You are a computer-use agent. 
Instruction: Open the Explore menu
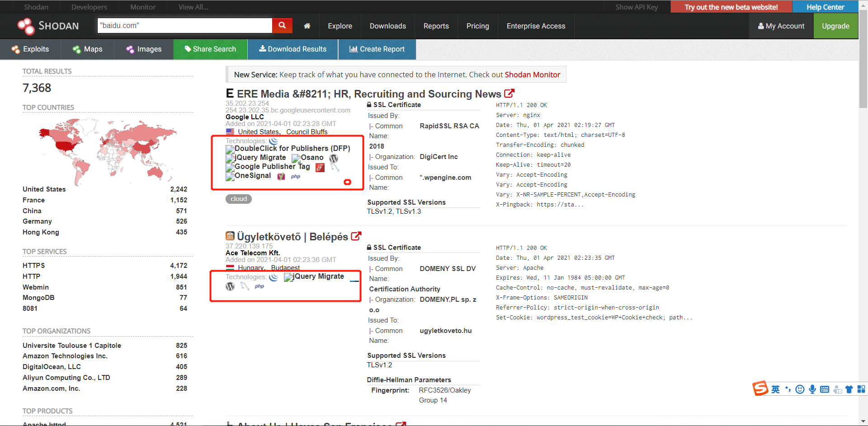(340, 26)
